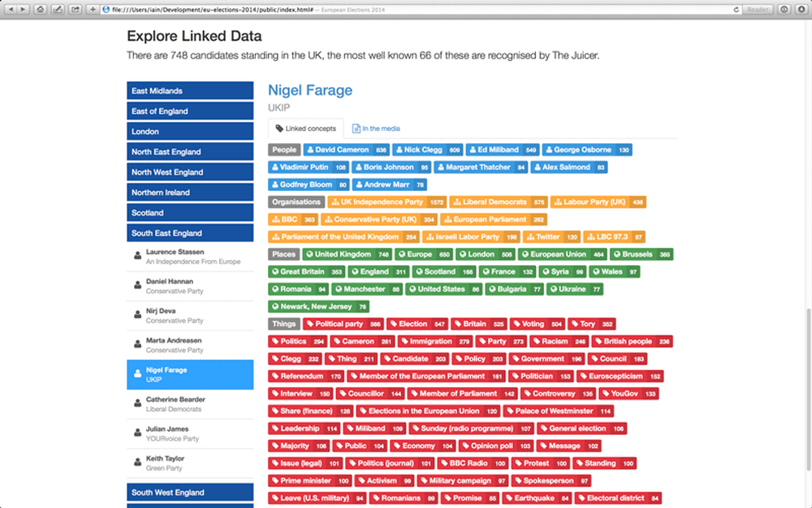Click the BBC organisation tag
The image size is (812, 508).
tap(293, 219)
